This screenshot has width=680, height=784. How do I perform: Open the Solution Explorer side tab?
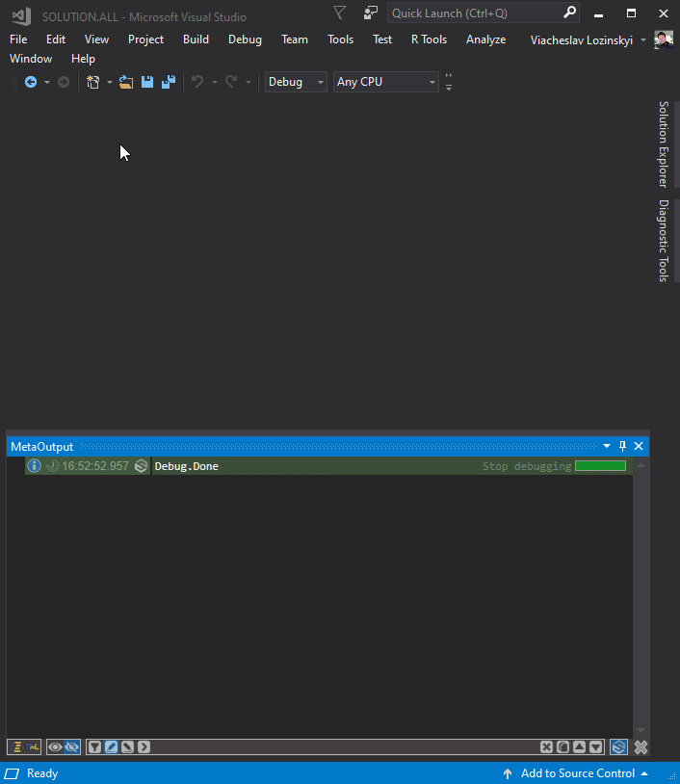[x=663, y=143]
